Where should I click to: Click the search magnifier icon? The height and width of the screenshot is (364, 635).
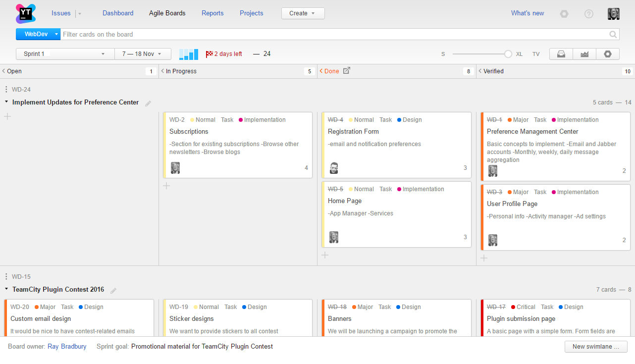[x=613, y=34]
